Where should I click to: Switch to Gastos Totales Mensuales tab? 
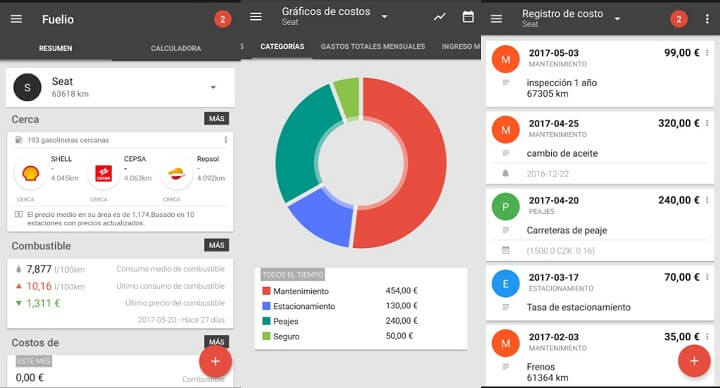pos(373,46)
